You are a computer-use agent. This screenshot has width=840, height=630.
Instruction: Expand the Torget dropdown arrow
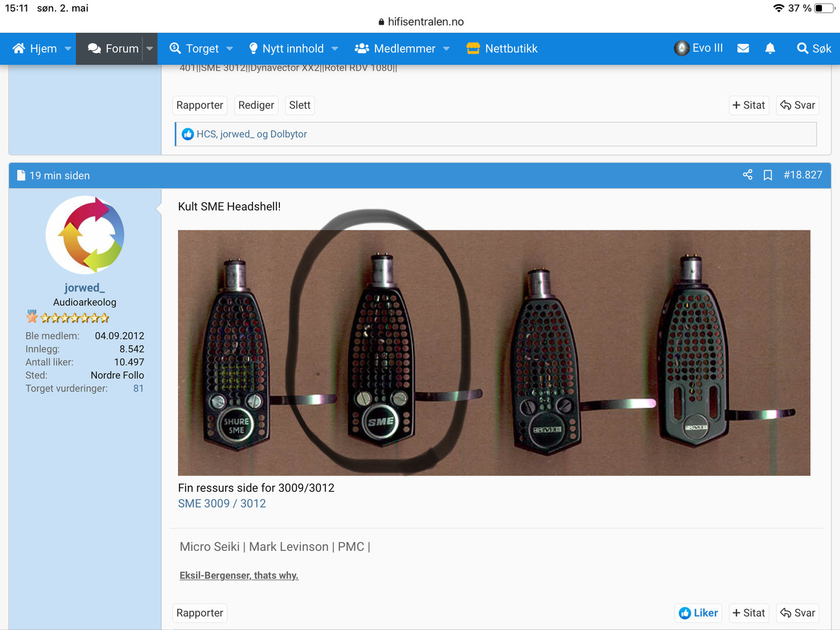tap(229, 48)
